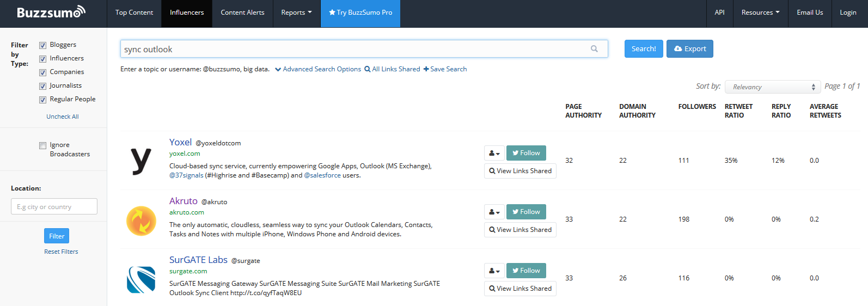This screenshot has width=868, height=306.
Task: Click the Login link
Action: pyautogui.click(x=848, y=13)
